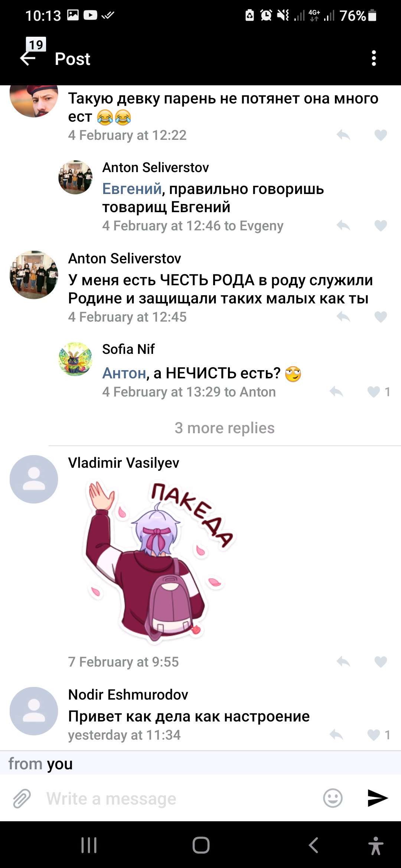Expand the 3 more replies thread
The height and width of the screenshot is (868, 401).
pyautogui.click(x=225, y=428)
